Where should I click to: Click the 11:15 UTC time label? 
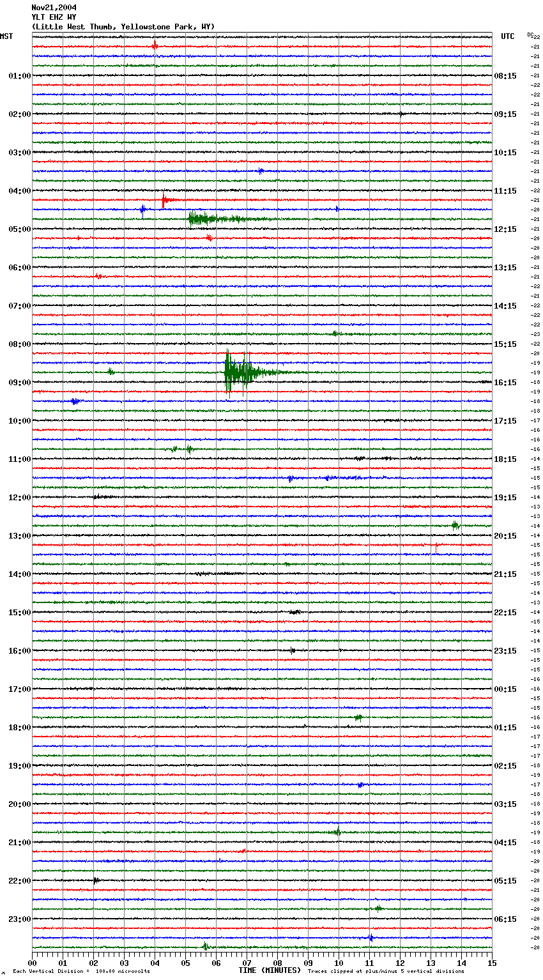[505, 191]
